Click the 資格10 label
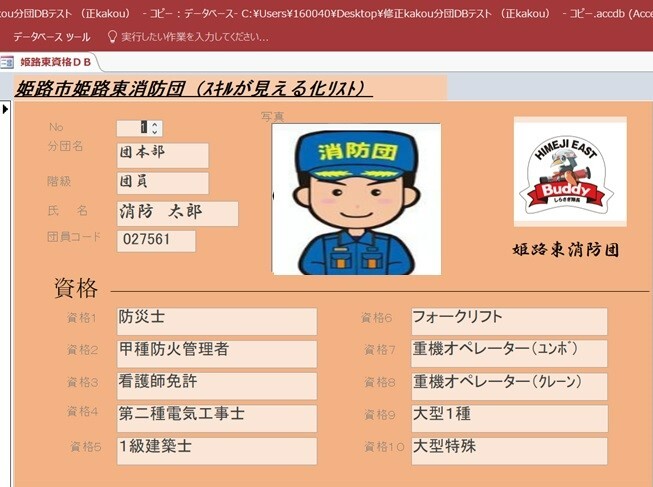This screenshot has height=487, width=653. pos(384,447)
